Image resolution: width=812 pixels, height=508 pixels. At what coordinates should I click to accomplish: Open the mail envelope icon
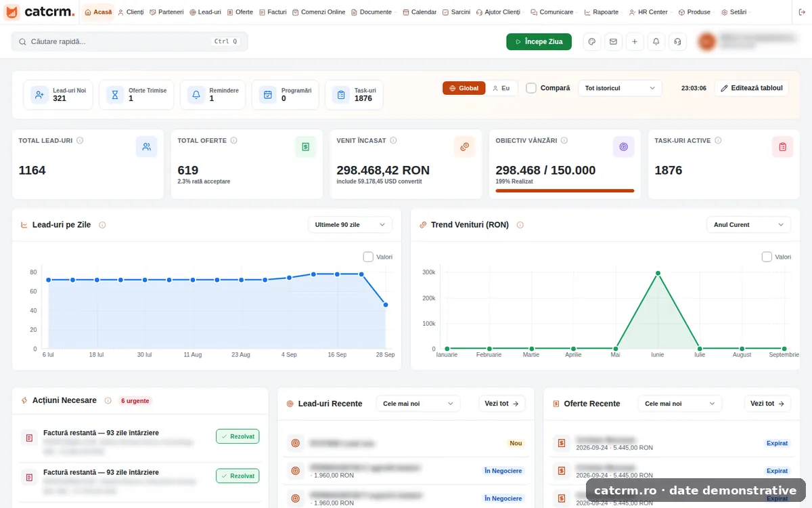pos(613,41)
